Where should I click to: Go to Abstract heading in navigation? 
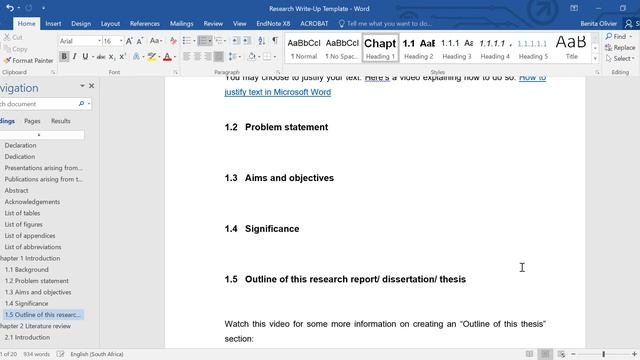(x=16, y=190)
